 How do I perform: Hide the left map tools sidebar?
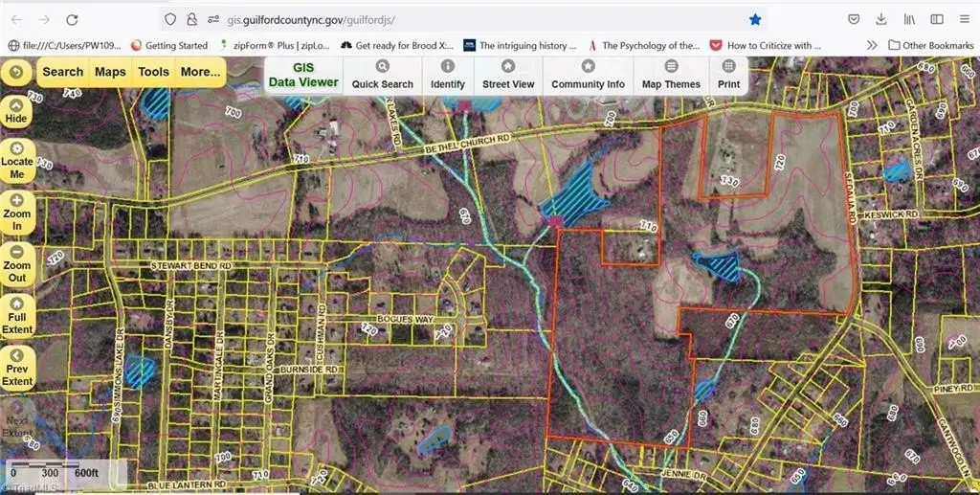[16, 111]
